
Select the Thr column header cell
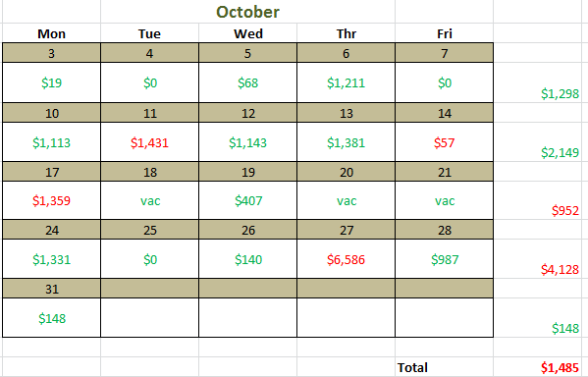(x=346, y=33)
